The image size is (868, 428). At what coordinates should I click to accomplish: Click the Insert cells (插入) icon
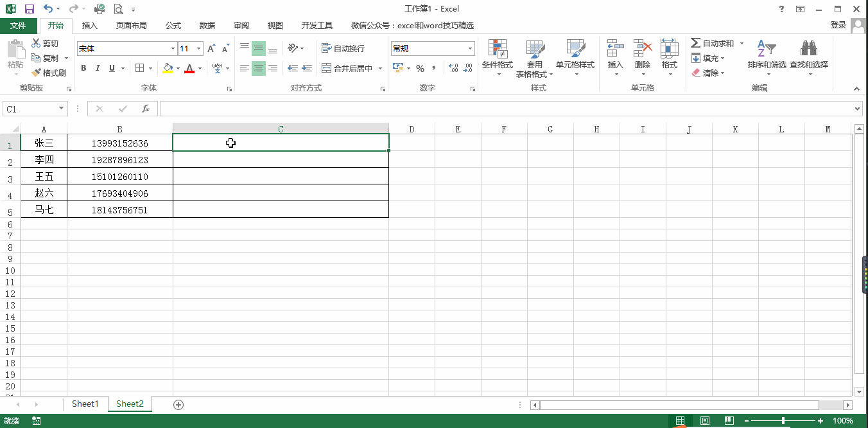[615, 49]
